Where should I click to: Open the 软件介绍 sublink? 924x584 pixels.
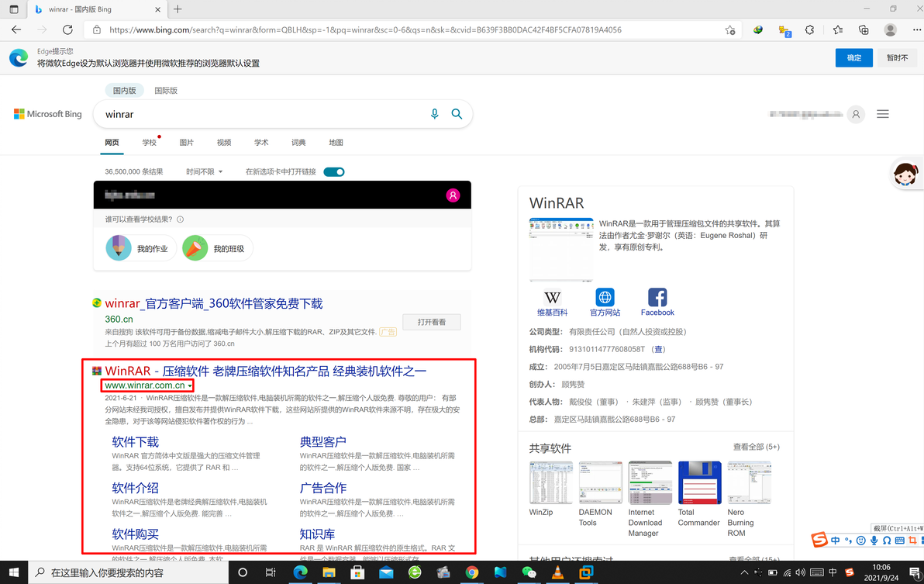point(136,488)
